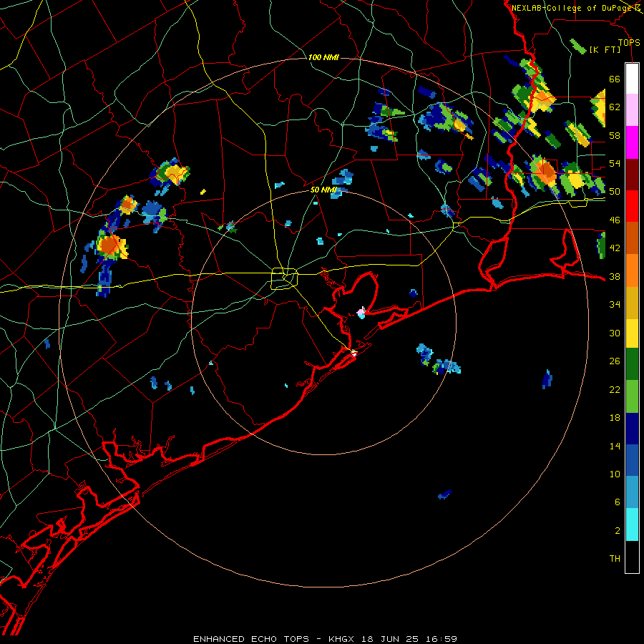
Task: Click the 'TH' threshold legend label
Action: [x=615, y=559]
